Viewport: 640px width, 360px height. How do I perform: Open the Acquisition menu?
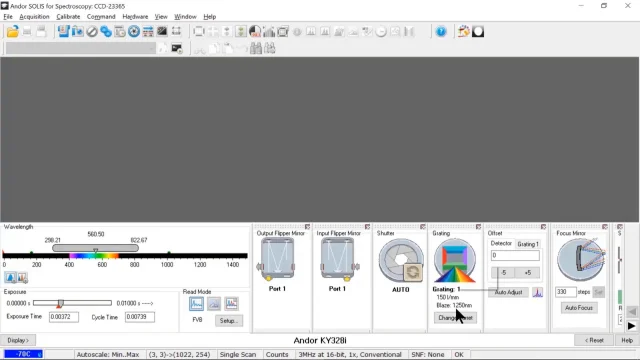pyautogui.click(x=34, y=17)
